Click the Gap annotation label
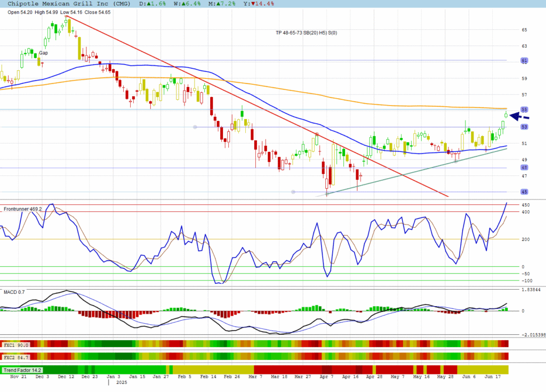This screenshot has height=392, width=546. tap(44, 53)
